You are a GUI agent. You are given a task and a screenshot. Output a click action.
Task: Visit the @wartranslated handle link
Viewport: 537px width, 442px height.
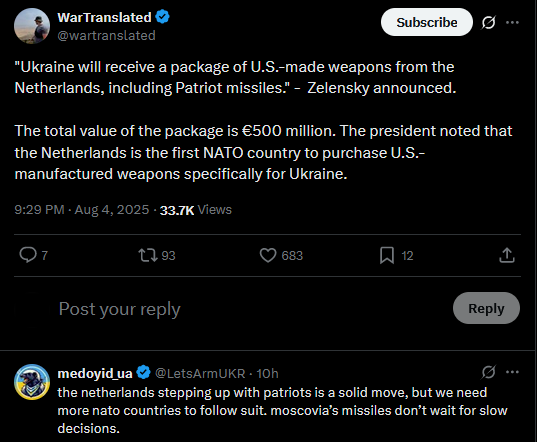pyautogui.click(x=107, y=36)
